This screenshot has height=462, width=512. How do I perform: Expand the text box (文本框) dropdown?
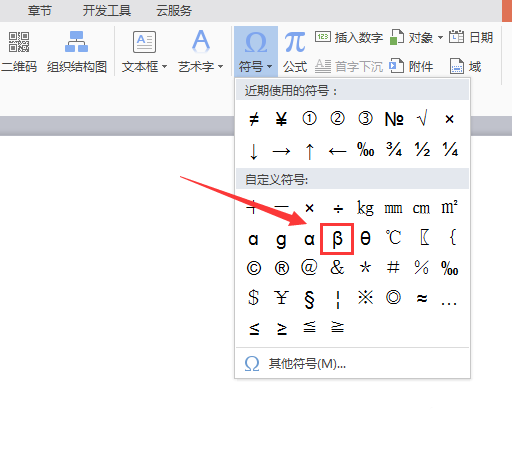click(165, 67)
